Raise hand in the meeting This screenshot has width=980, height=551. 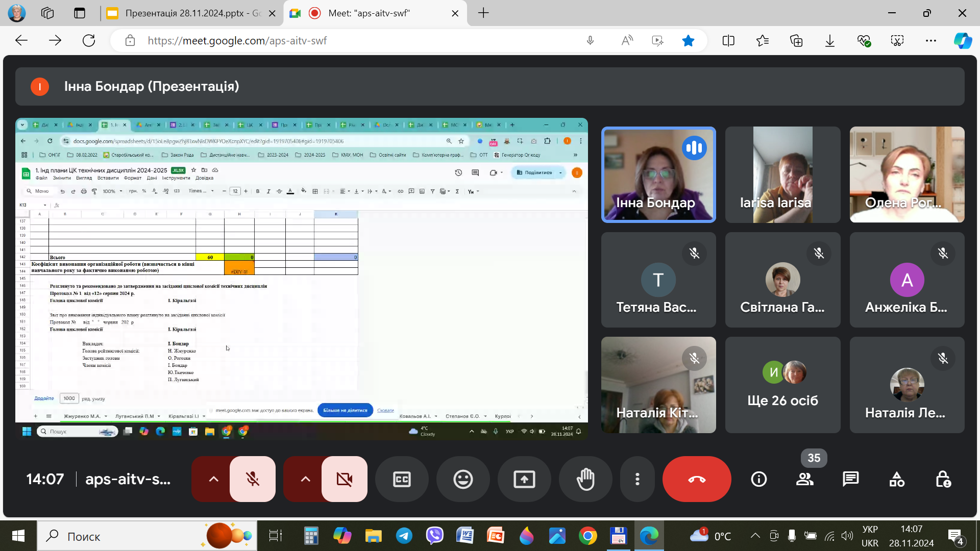[x=585, y=479]
